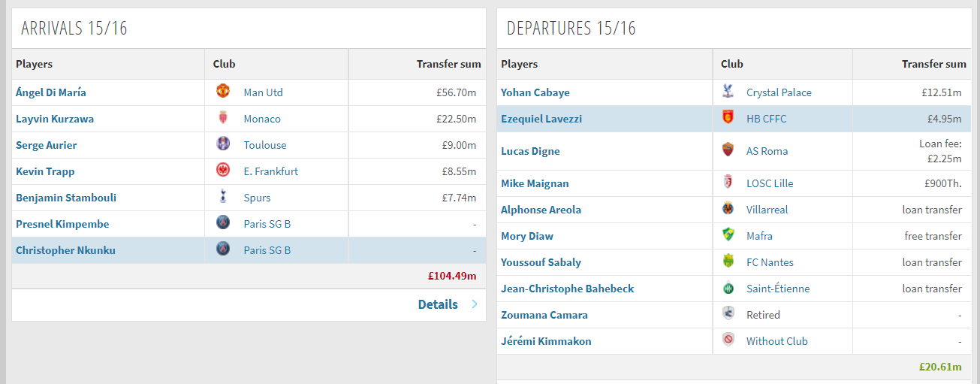The image size is (980, 384).
Task: Click the Monaco club crest icon
Action: pos(222,118)
